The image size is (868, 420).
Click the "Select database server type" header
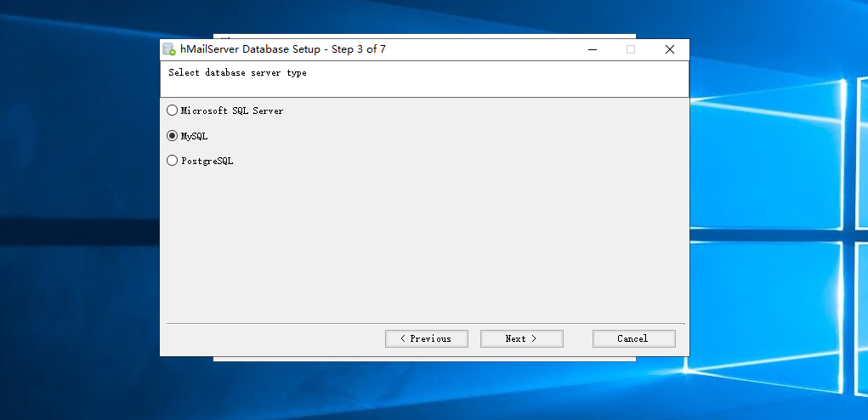(237, 73)
